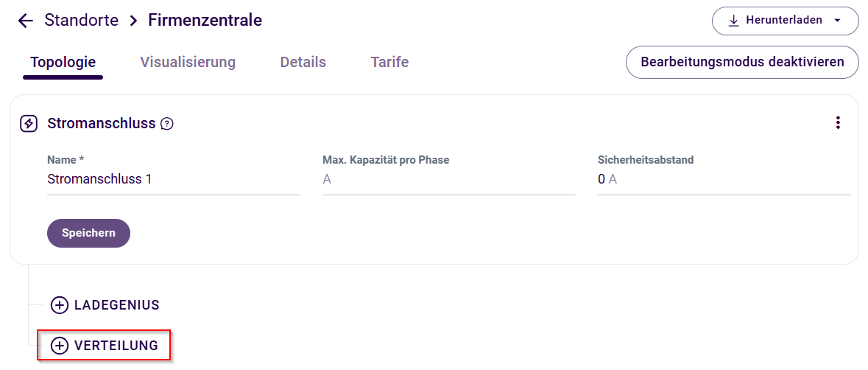Viewport: 868px width, 370px height.
Task: Open the three-dot menu for Stromanschluss
Action: click(838, 123)
